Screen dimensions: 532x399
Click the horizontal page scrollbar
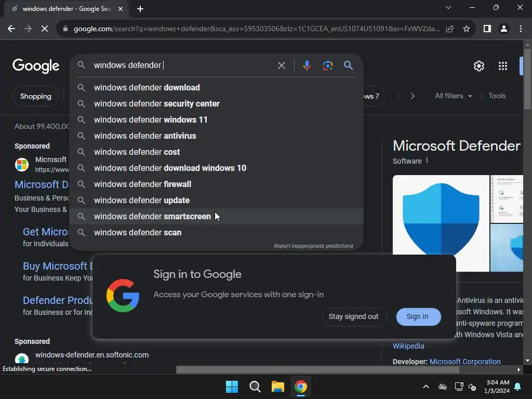pyautogui.click(x=317, y=370)
